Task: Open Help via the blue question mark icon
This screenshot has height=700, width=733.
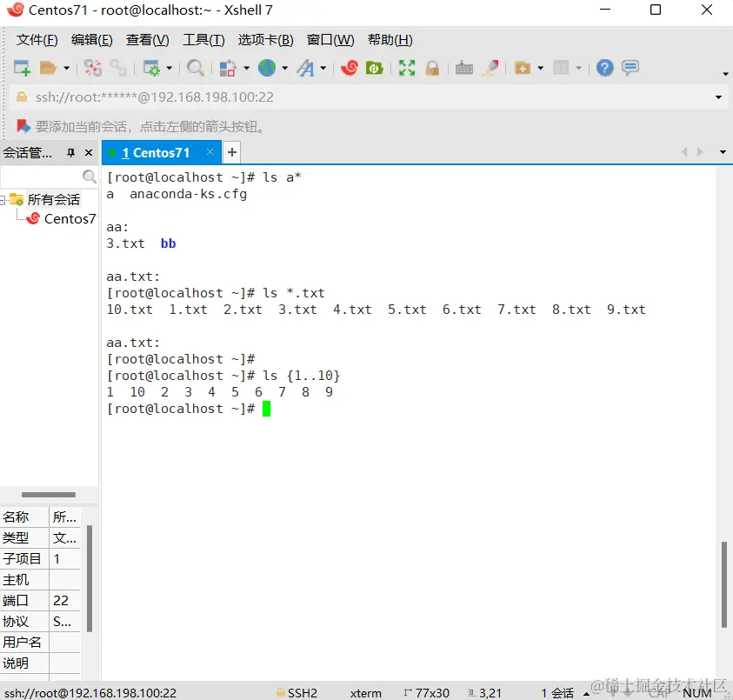Action: 604,69
